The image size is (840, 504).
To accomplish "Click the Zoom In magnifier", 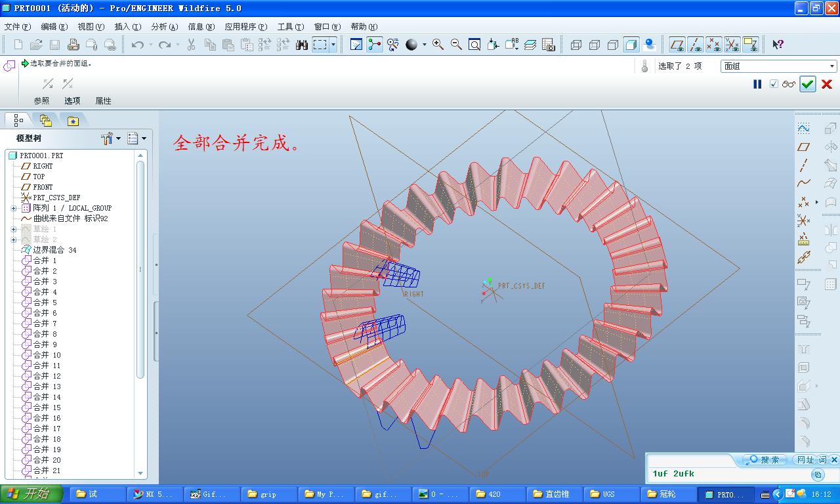I will (438, 45).
